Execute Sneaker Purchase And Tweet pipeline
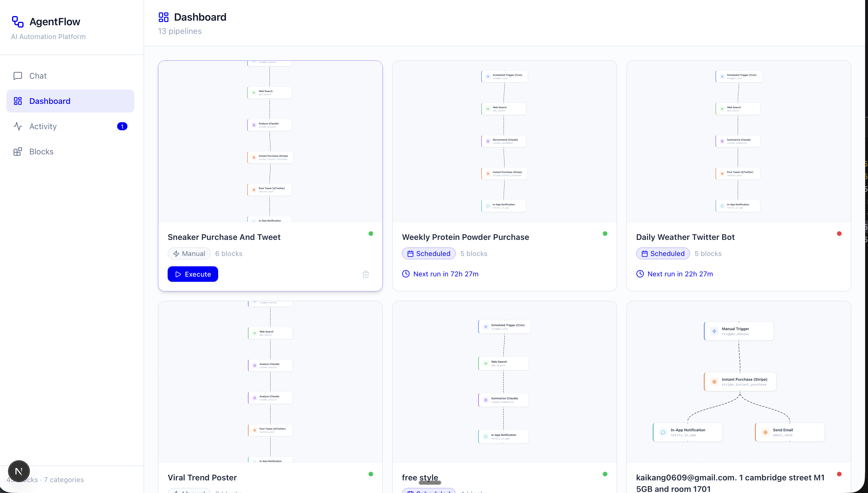Screen dimensions: 868x493 coord(193,274)
